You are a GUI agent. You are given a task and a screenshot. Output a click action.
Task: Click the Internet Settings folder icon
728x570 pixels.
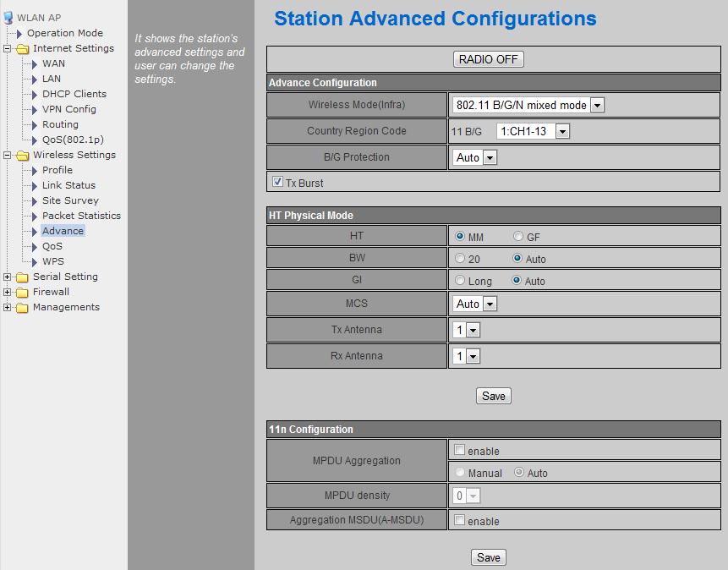(22, 49)
